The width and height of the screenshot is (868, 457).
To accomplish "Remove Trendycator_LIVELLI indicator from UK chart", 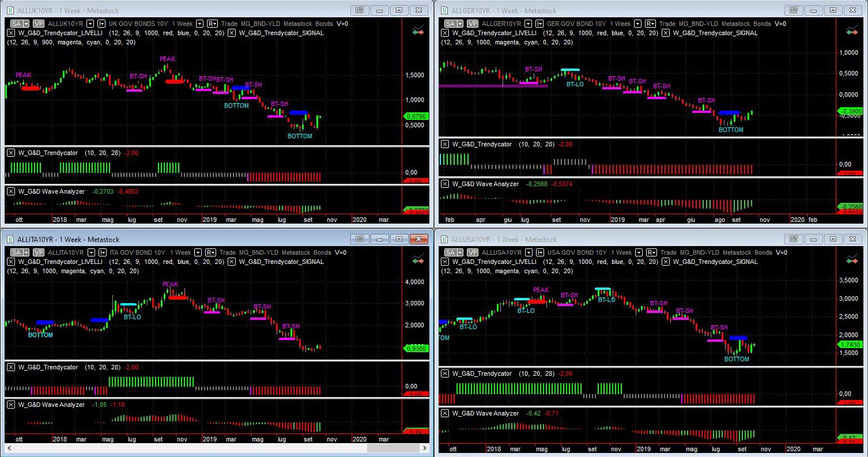I will (x=10, y=33).
